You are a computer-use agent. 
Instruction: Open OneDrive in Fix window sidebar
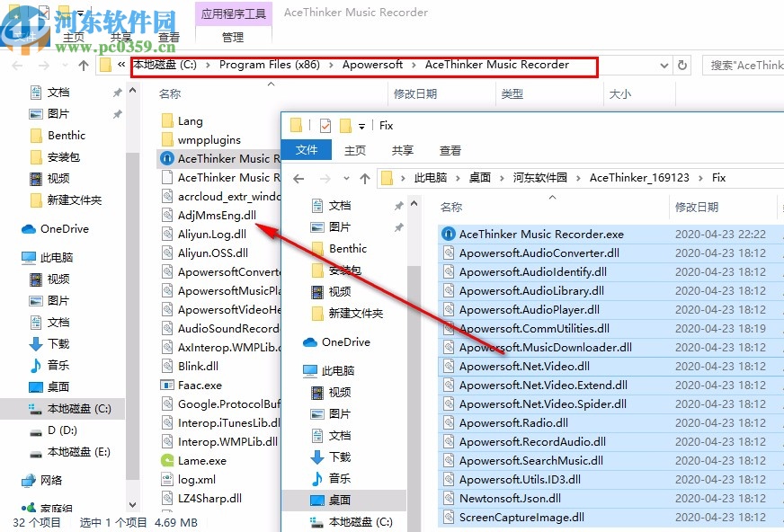click(346, 342)
